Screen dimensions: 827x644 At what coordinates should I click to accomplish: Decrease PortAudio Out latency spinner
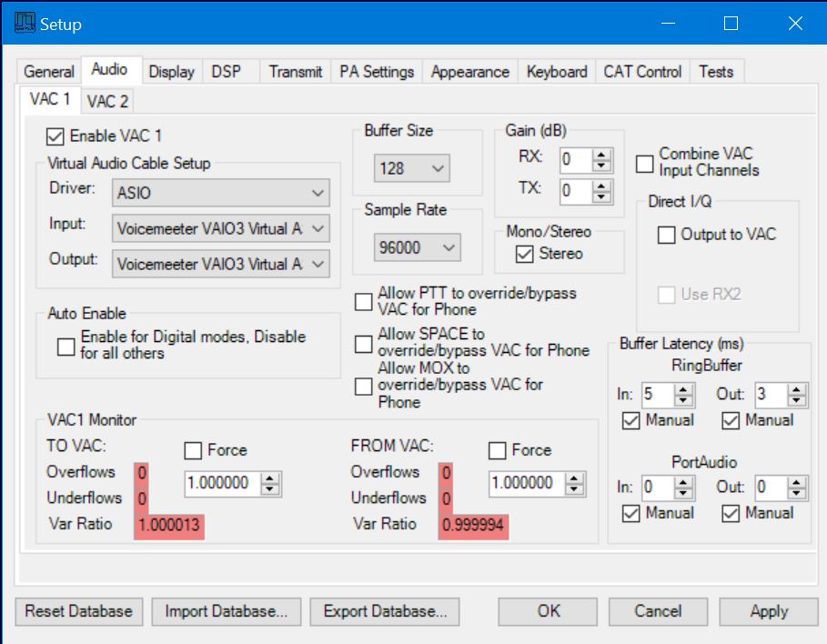pyautogui.click(x=797, y=492)
